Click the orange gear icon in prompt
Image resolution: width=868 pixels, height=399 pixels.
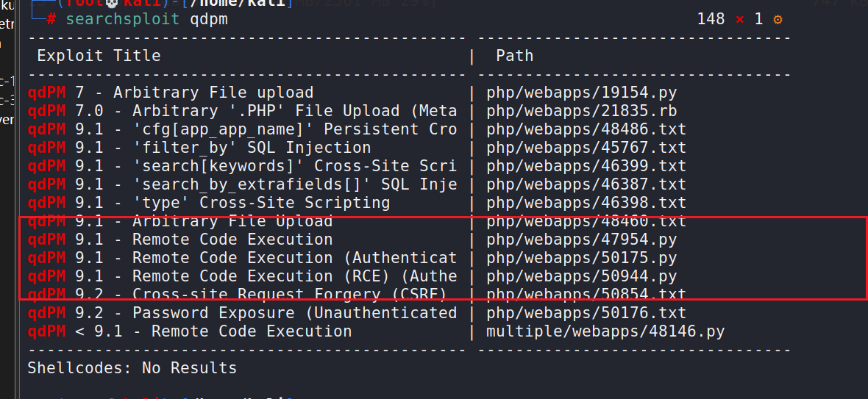778,19
